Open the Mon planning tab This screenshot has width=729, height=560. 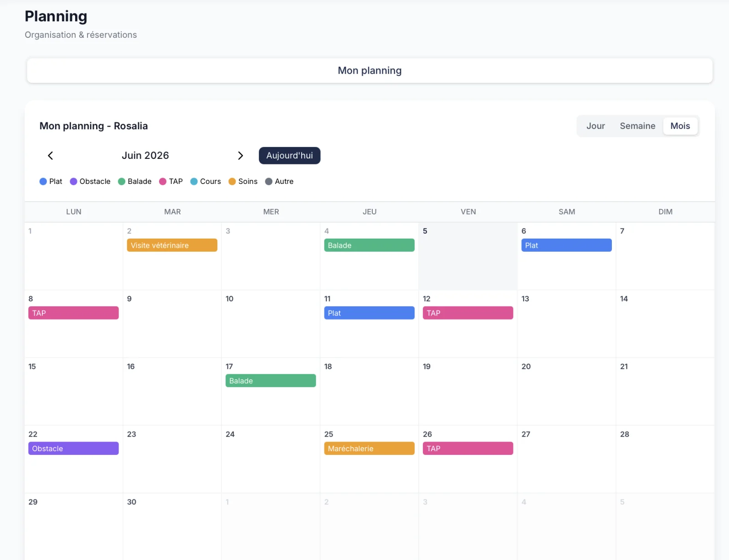pyautogui.click(x=370, y=71)
